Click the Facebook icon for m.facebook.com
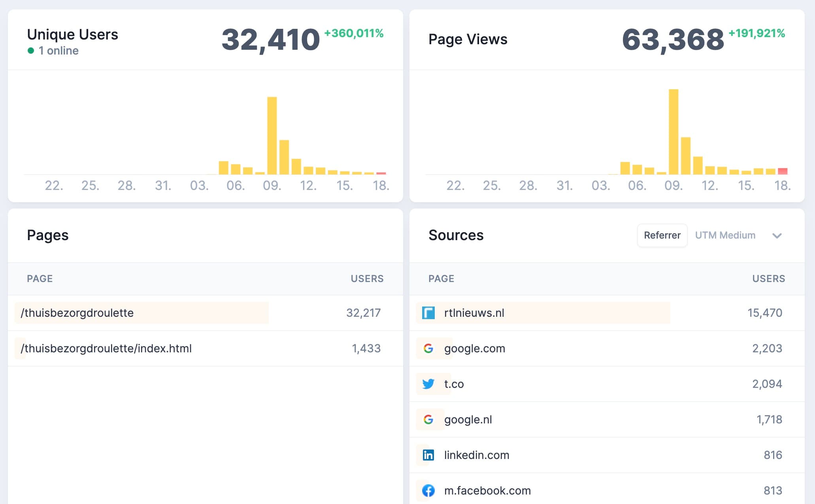This screenshot has width=815, height=504. point(428,491)
